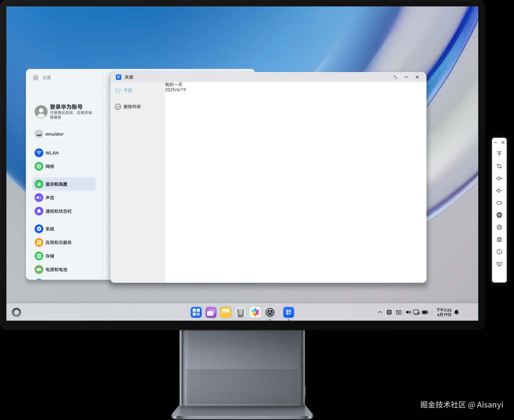Show emulator info via the circled i icon

tap(499, 252)
